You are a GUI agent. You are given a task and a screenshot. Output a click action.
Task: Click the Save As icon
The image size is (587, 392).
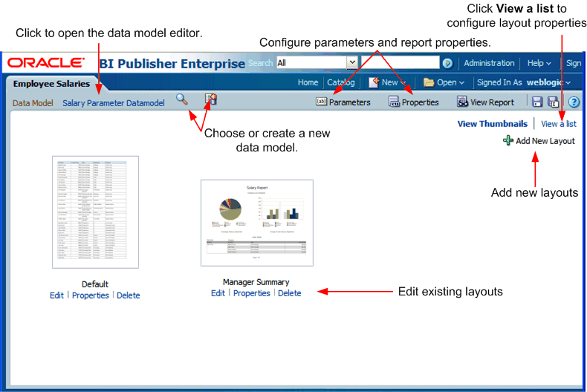[x=553, y=102]
